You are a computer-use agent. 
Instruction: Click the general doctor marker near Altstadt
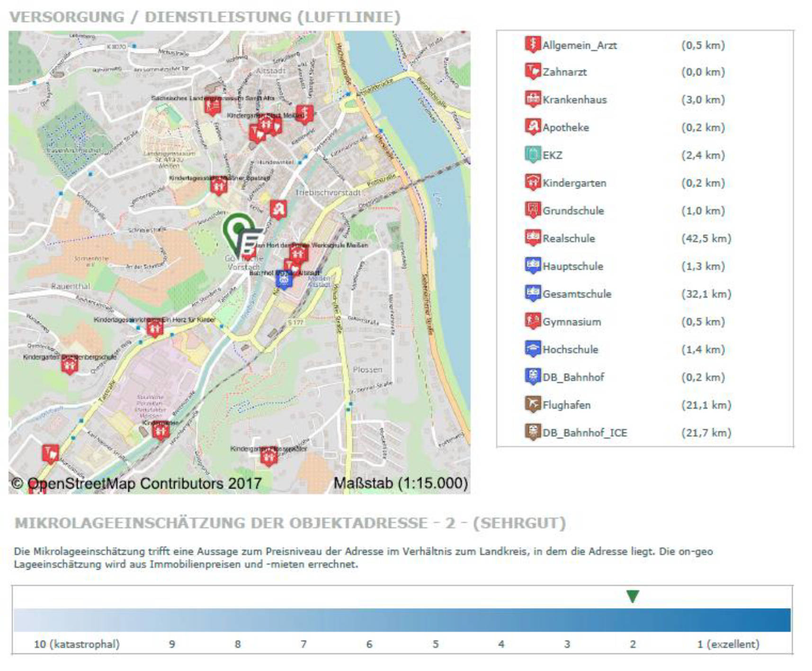pyautogui.click(x=304, y=114)
